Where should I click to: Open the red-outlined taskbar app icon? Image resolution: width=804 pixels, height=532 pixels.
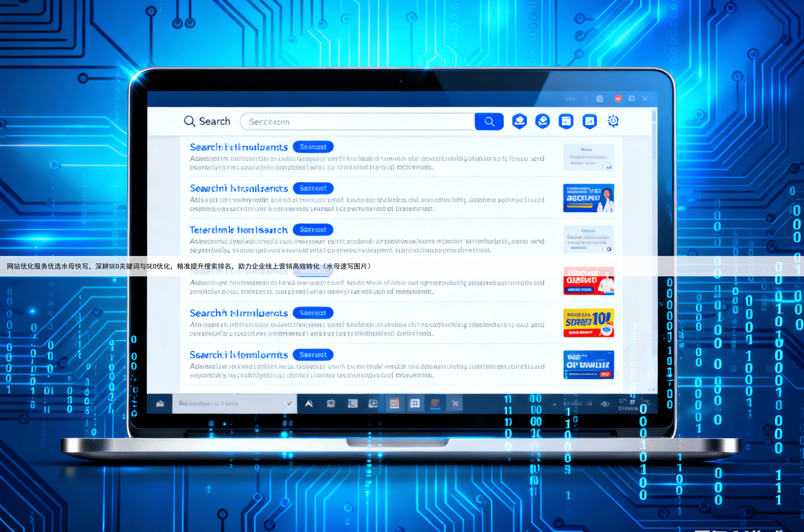435,404
